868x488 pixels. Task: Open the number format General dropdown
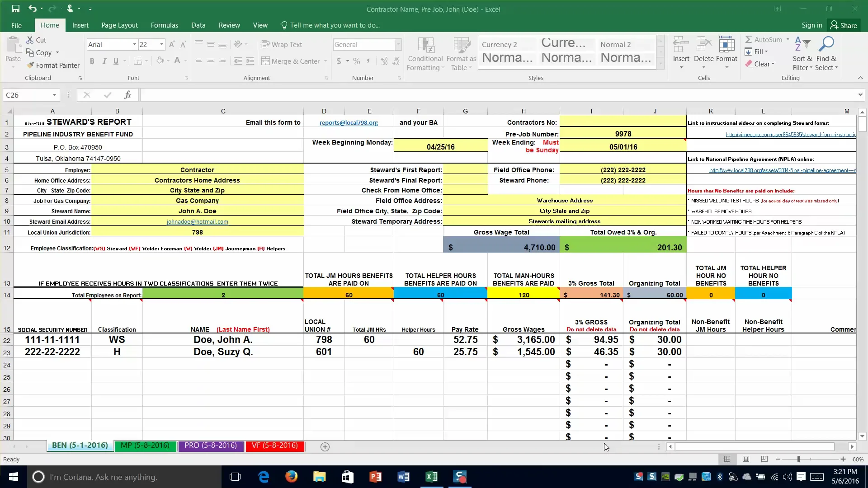pyautogui.click(x=397, y=44)
